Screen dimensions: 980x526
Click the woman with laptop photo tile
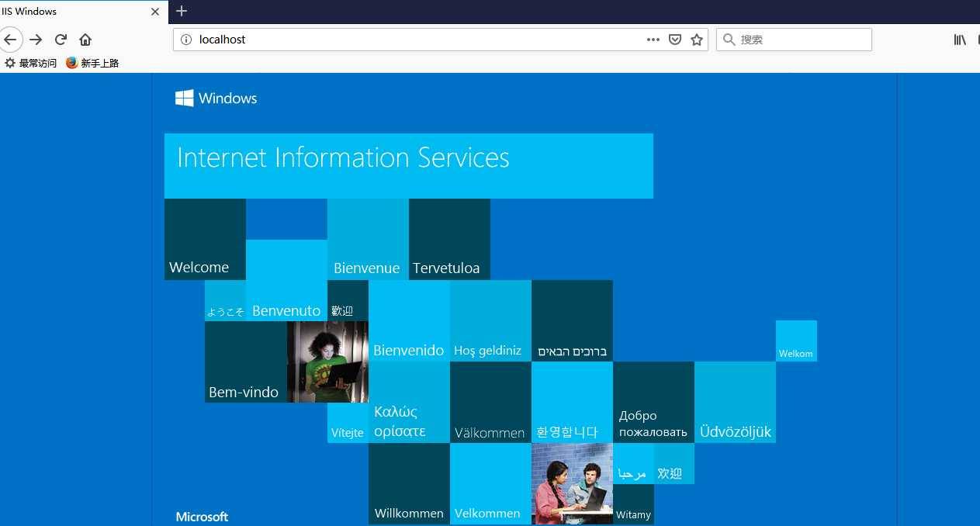click(x=327, y=362)
